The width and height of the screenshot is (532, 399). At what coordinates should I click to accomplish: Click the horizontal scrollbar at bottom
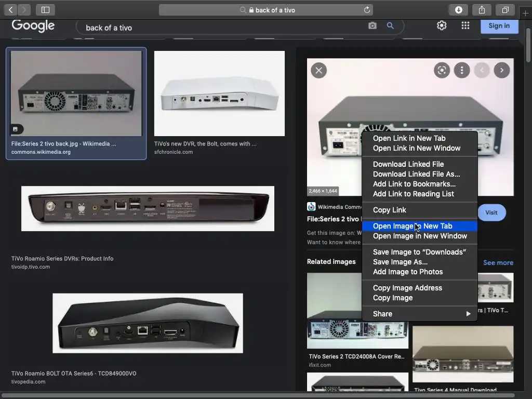pyautogui.click(x=258, y=395)
